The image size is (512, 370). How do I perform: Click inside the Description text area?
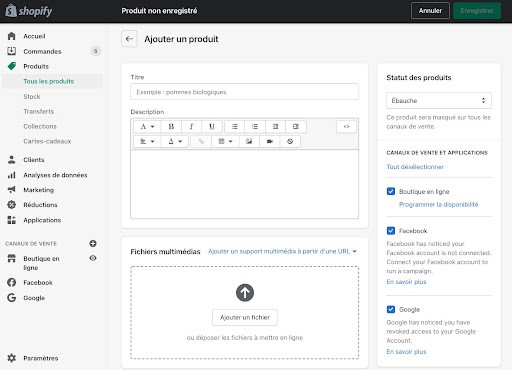click(x=245, y=184)
